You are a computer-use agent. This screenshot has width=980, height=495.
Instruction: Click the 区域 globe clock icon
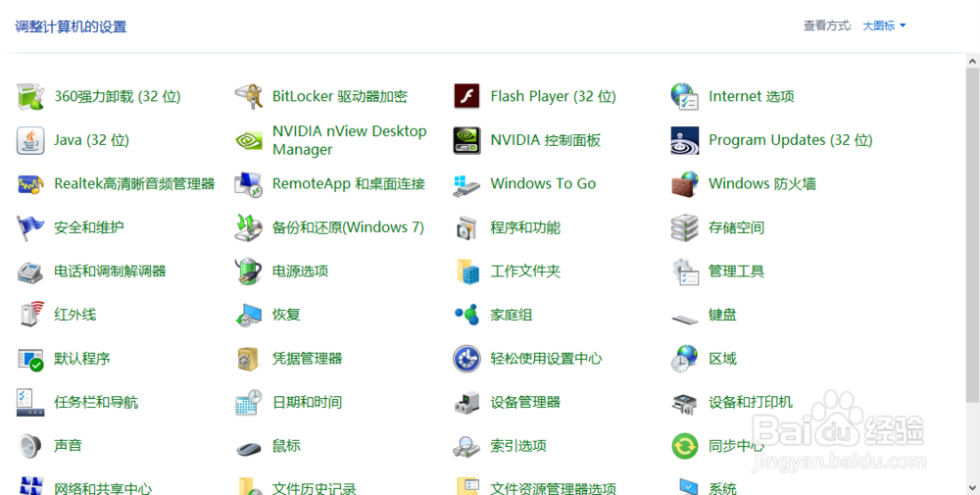click(684, 360)
